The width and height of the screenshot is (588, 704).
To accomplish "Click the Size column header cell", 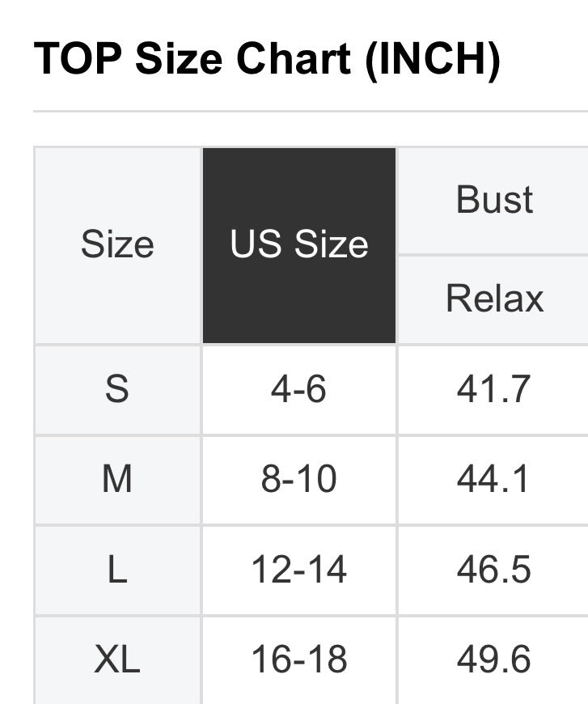I will pyautogui.click(x=117, y=244).
